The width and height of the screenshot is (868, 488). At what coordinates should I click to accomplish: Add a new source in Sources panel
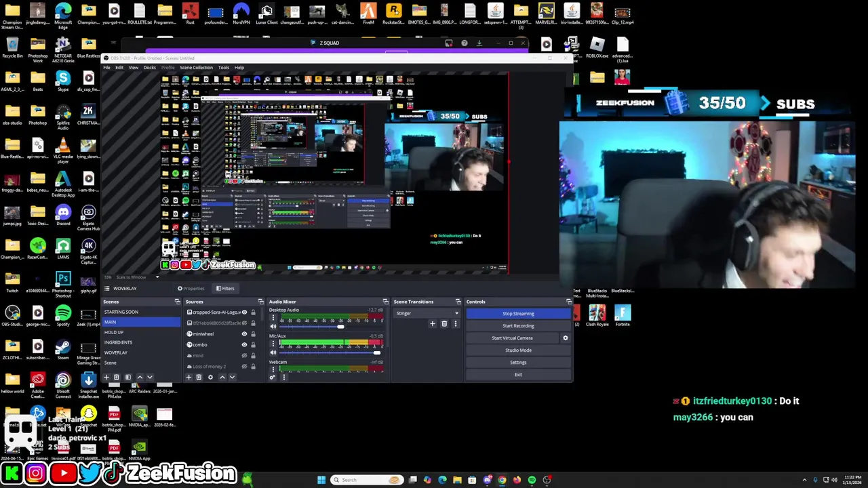[x=189, y=378]
